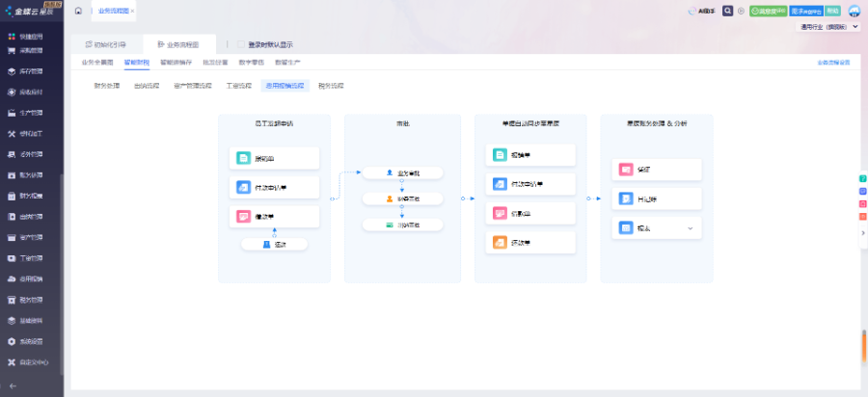The image size is (868, 397).
Task: Click the orange vertical scrollbar thumb
Action: (863, 347)
